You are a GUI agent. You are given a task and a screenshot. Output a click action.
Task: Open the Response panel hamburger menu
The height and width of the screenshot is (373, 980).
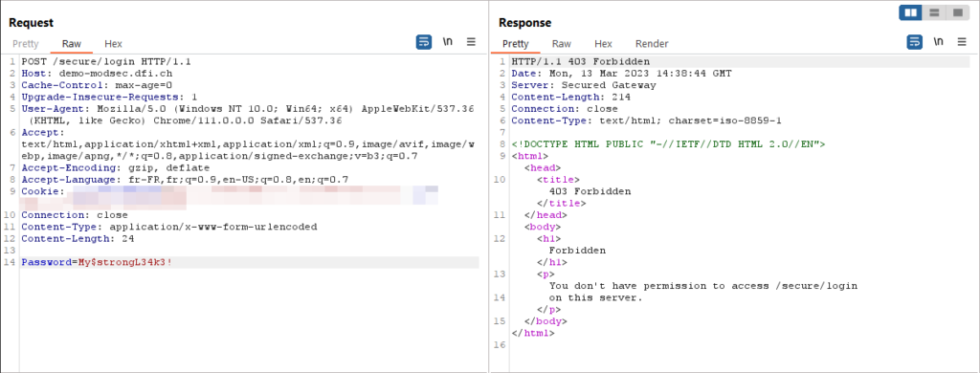click(962, 42)
